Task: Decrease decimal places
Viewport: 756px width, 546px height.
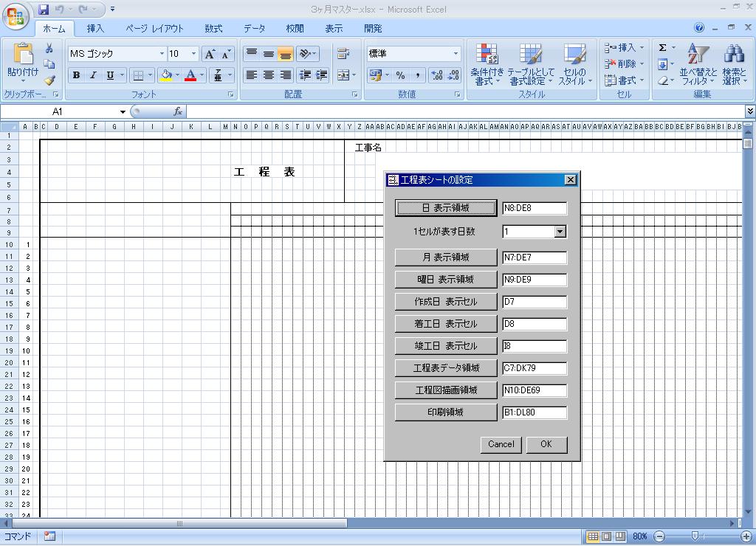Action: coord(454,75)
